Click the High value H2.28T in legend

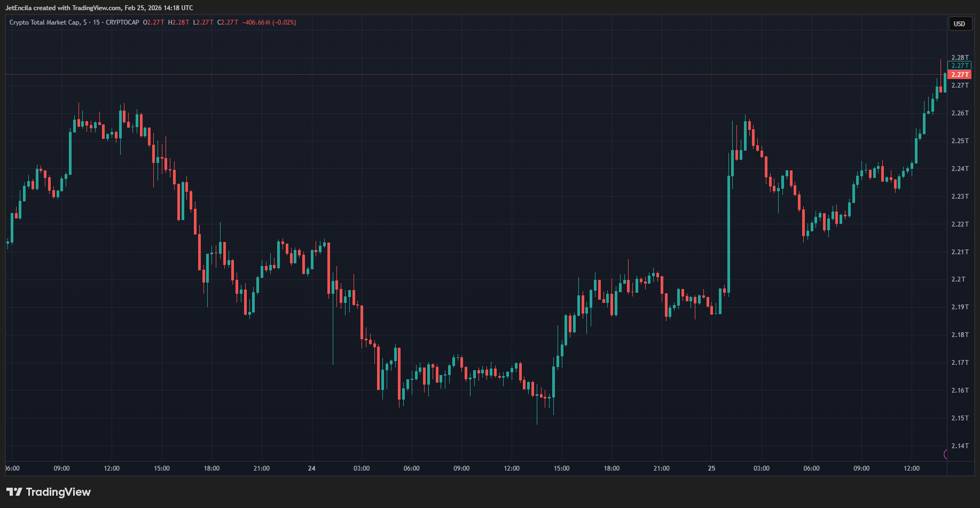coord(178,22)
